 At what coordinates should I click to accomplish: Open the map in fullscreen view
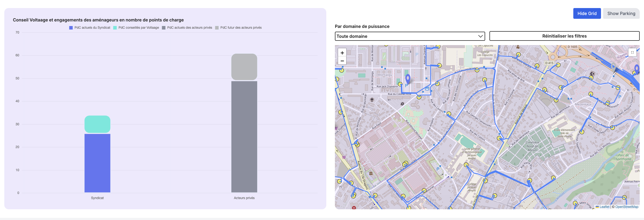[x=632, y=52]
